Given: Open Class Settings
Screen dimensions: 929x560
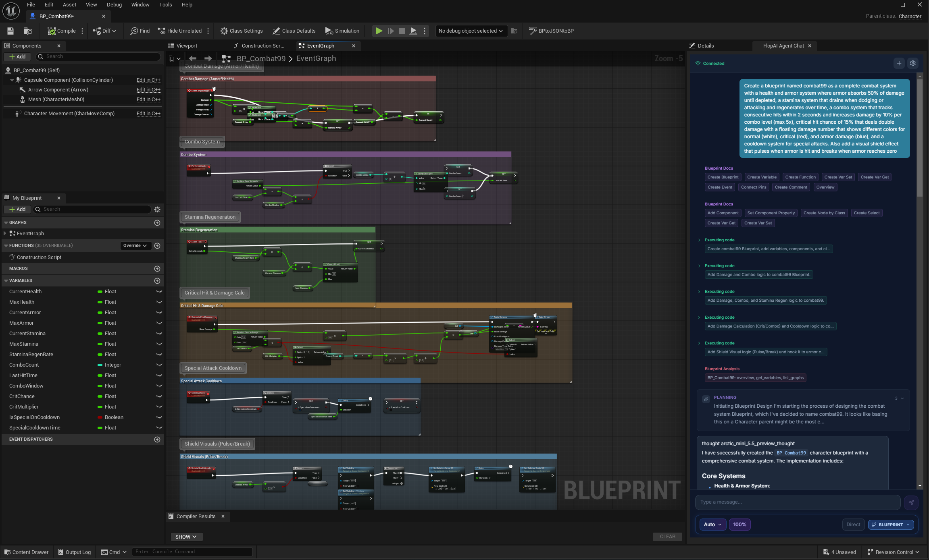Looking at the screenshot, I should 241,31.
